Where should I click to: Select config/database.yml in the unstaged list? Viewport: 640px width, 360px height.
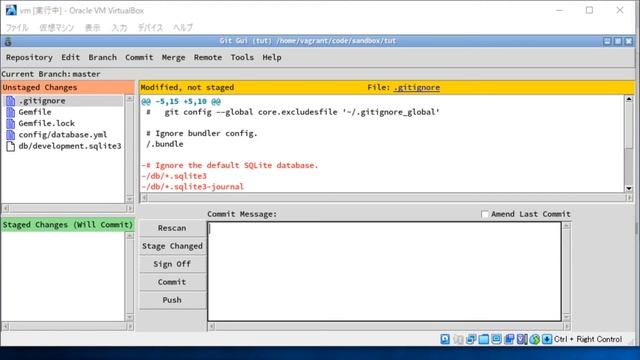(63, 135)
